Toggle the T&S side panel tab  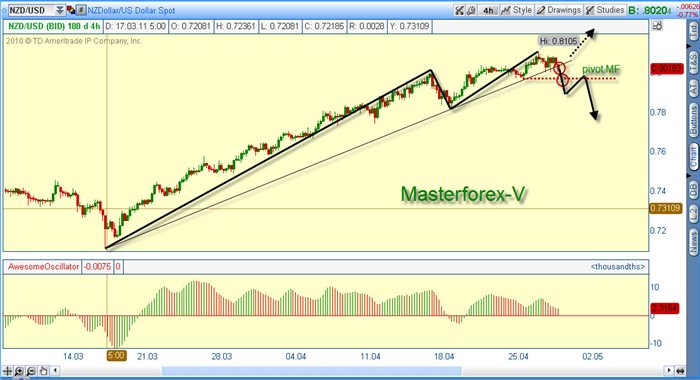click(693, 63)
